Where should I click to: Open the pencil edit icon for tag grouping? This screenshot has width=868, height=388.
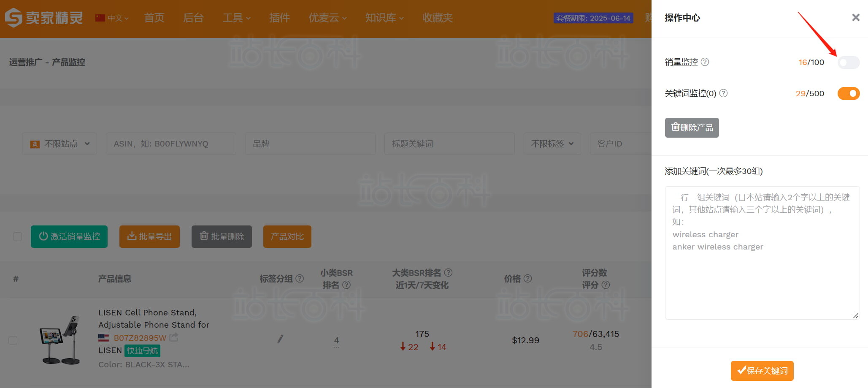coord(280,339)
